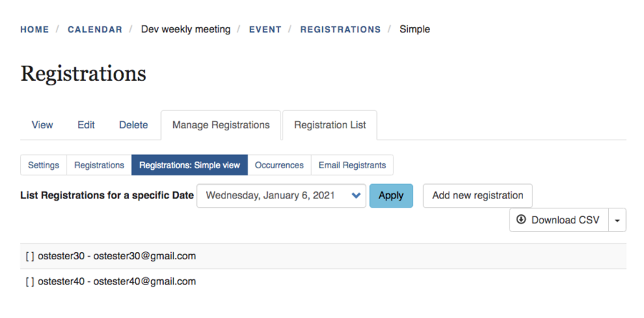
Task: Switch to the Manage Registrations tab
Action: pyautogui.click(x=221, y=125)
